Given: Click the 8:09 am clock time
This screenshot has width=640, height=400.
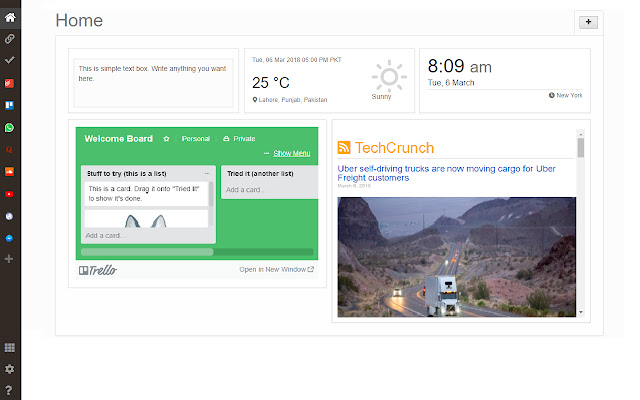Looking at the screenshot, I should point(460,66).
